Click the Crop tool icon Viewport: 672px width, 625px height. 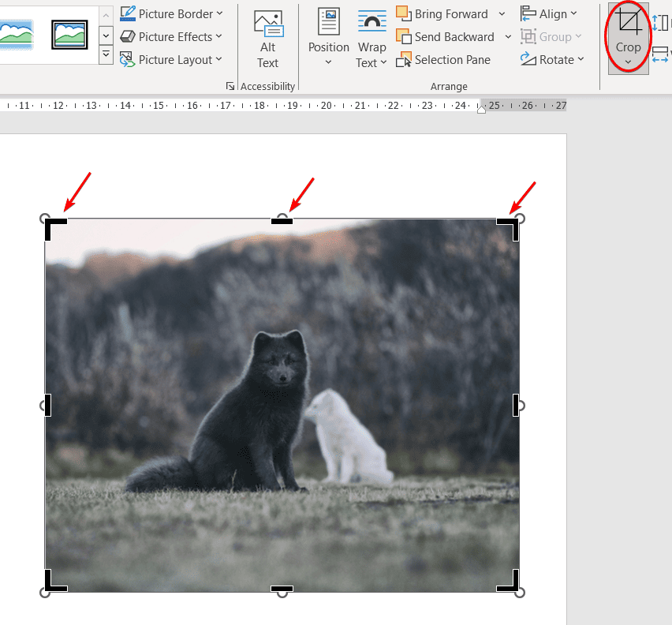(628, 22)
